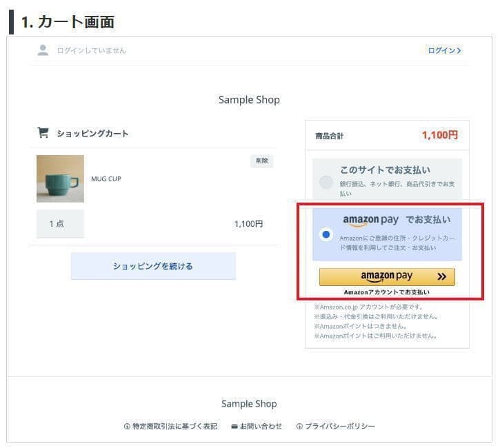Open the ログイン link with chevron
Image resolution: width=500 pixels, height=448 pixels.
point(444,50)
